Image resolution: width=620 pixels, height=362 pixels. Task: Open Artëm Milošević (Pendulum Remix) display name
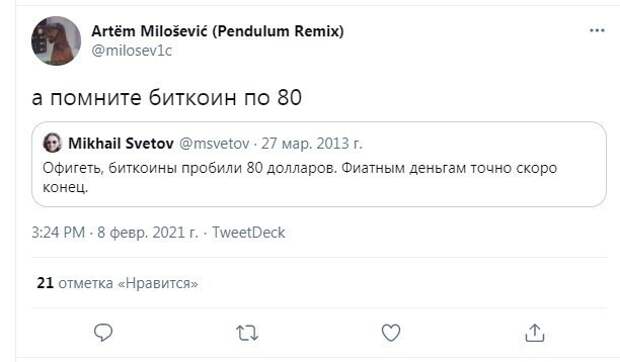[217, 31]
